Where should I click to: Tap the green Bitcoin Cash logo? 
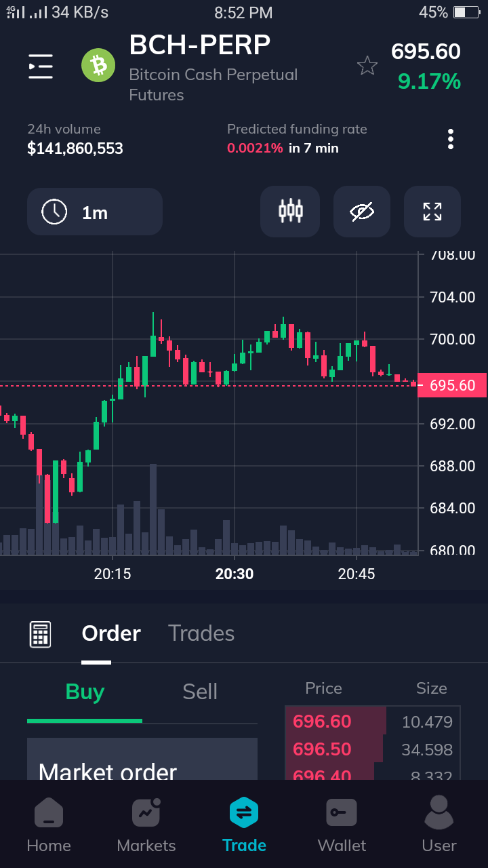[99, 65]
